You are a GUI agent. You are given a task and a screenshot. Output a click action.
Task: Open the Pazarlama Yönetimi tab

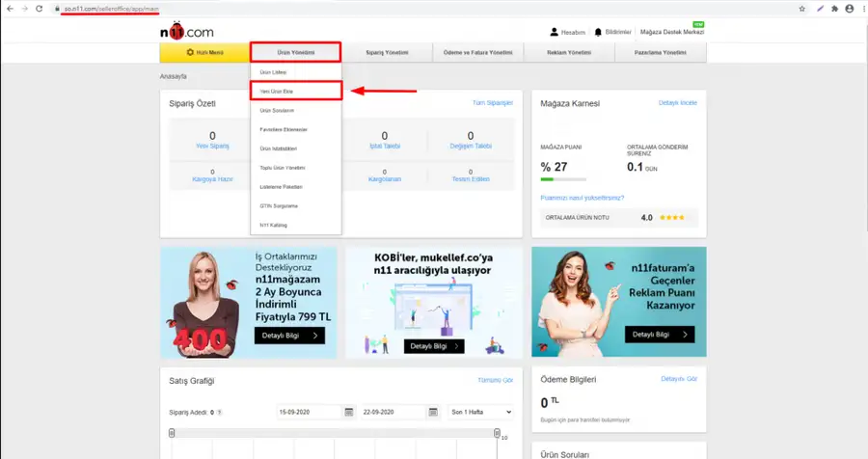coord(661,53)
